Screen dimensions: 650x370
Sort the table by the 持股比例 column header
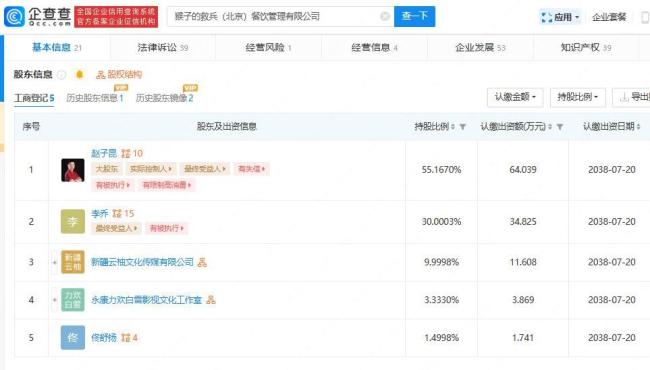434,127
